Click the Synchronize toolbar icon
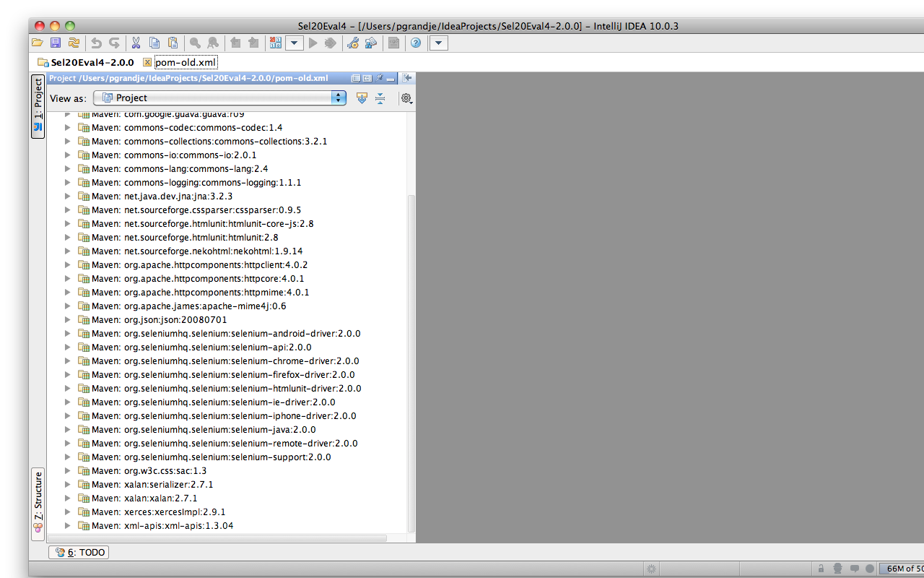 [74, 43]
